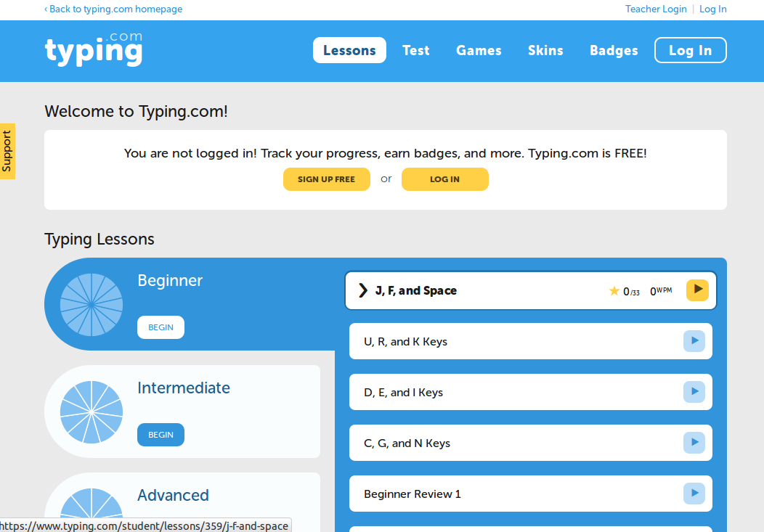764x532 pixels.
Task: Click the Log In button in the header bar
Action: 691,50
